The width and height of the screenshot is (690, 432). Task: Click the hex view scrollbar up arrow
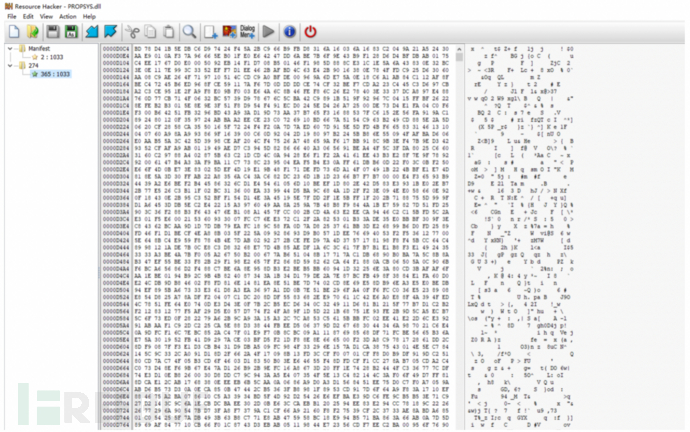tap(459, 49)
